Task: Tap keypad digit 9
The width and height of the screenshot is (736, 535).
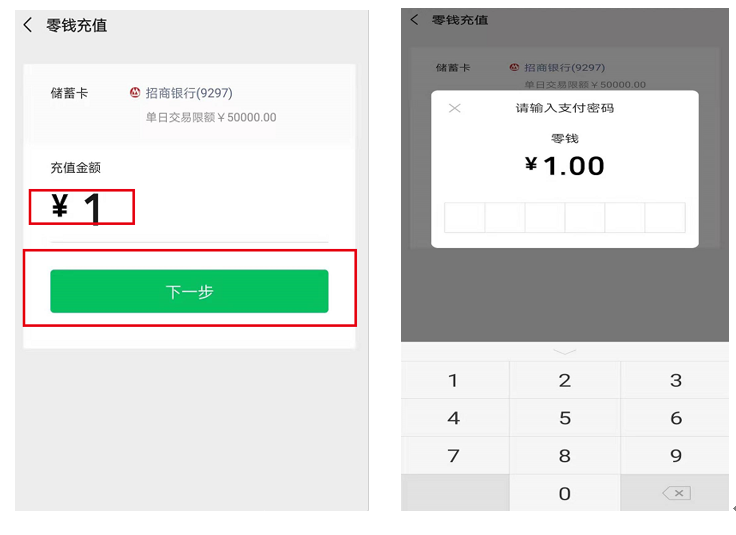Action: click(x=676, y=455)
